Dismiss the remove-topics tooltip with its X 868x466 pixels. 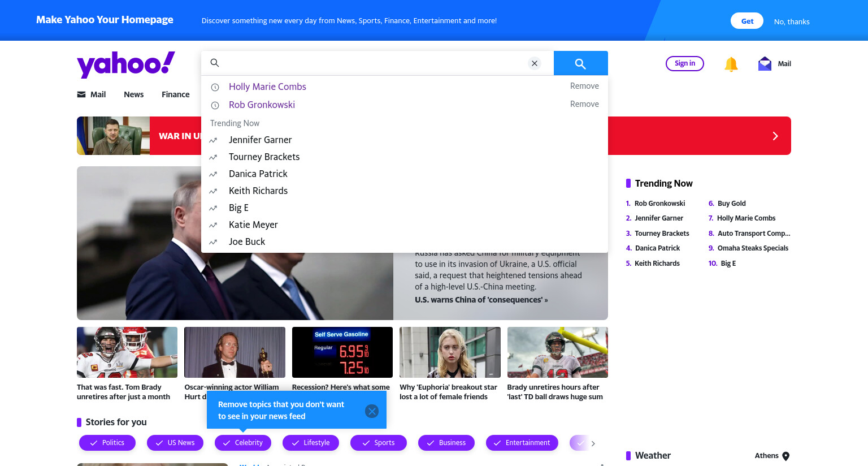point(372,411)
